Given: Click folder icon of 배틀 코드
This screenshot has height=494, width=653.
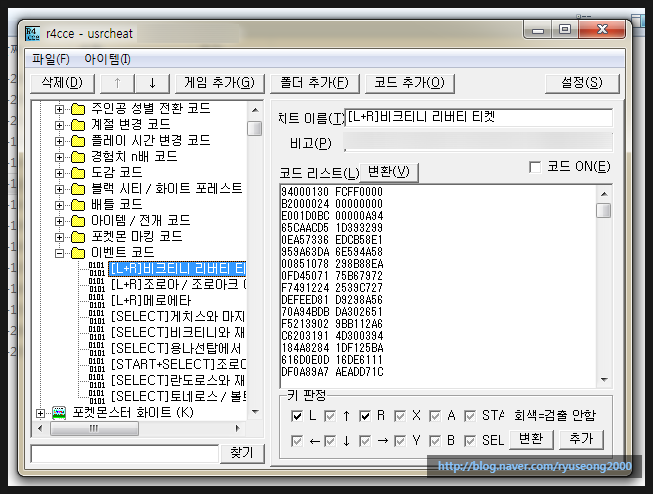Looking at the screenshot, I should [x=78, y=205].
